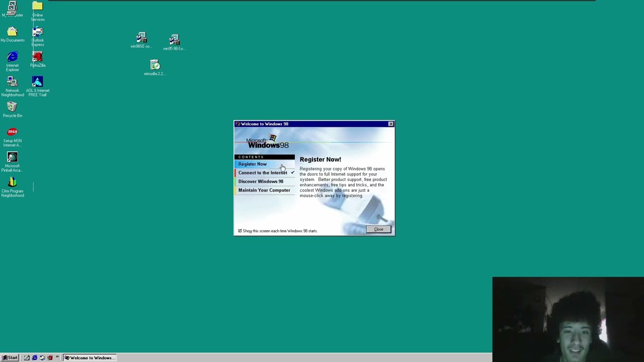Uncheck Show this screen each time checkbox
The width and height of the screenshot is (644, 362).
(x=240, y=231)
